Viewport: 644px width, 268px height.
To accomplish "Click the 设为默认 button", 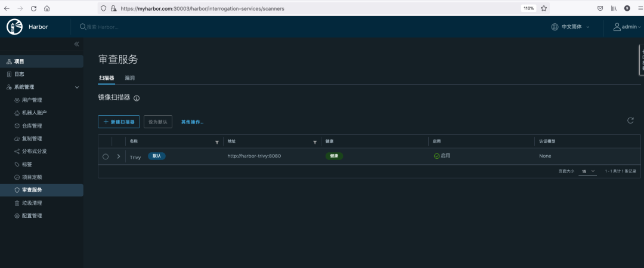I will [x=158, y=122].
